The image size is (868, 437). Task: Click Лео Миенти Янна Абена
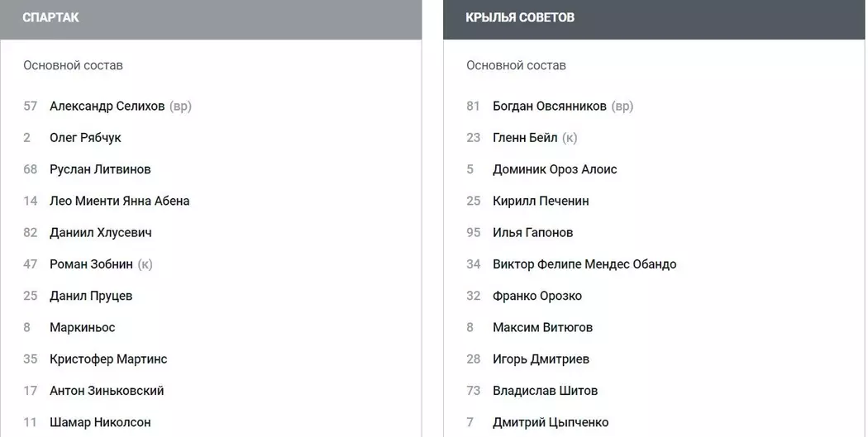pos(119,201)
